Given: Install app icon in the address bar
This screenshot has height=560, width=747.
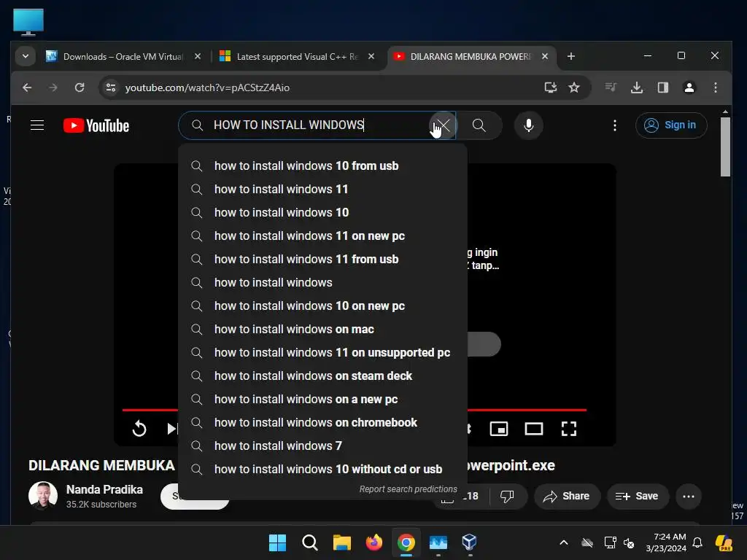Looking at the screenshot, I should [x=550, y=87].
